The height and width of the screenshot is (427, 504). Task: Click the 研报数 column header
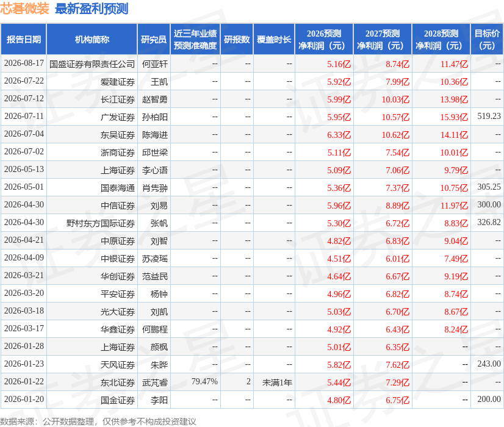237,39
